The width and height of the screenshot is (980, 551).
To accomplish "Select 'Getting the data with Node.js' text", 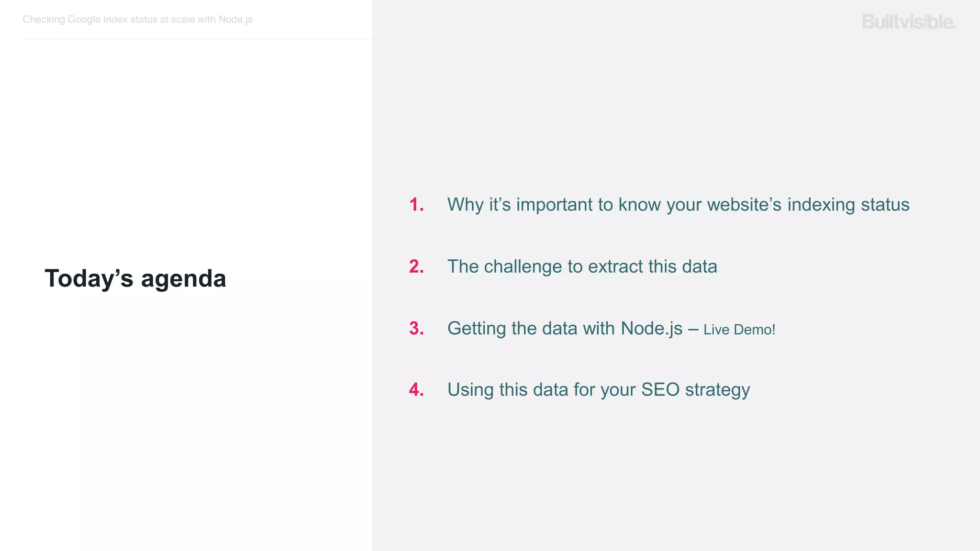I will [565, 328].
